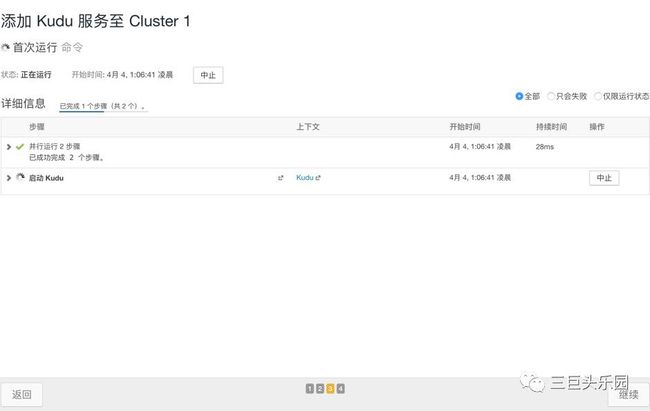650x411 pixels.
Task: Expand the 并行运行 2 步骤 row
Action: 9,147
